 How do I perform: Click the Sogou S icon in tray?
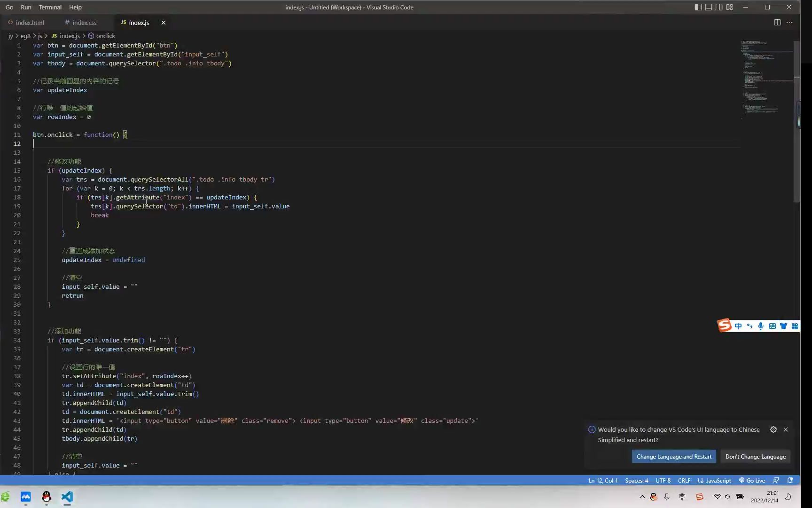[700, 497]
